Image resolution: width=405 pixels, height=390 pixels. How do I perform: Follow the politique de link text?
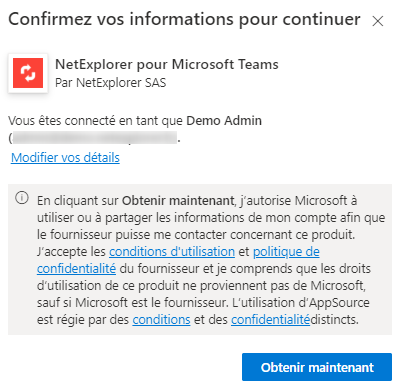286,252
